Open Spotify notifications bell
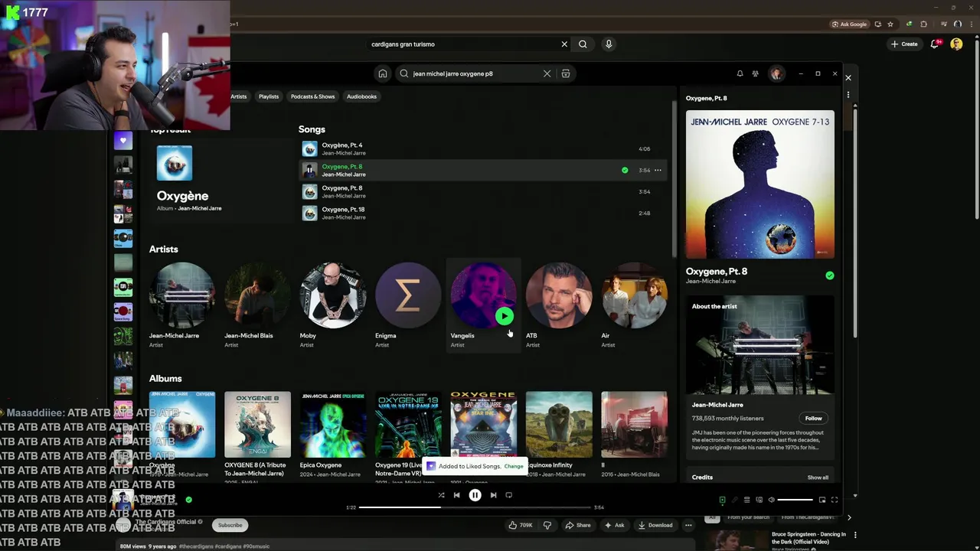The height and width of the screenshot is (551, 980). [740, 73]
